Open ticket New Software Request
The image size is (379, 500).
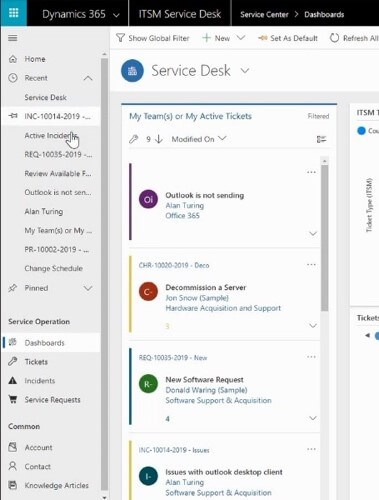pyautogui.click(x=204, y=380)
